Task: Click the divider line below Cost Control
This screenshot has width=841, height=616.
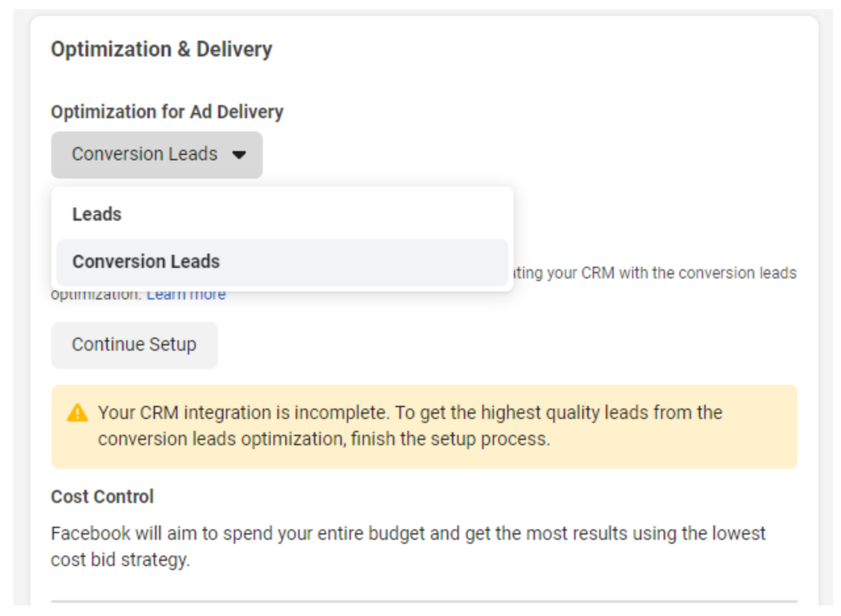Action: point(424,601)
